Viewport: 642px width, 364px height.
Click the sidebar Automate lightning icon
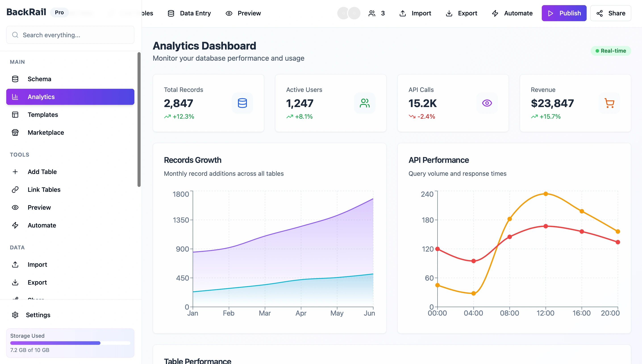(x=15, y=225)
